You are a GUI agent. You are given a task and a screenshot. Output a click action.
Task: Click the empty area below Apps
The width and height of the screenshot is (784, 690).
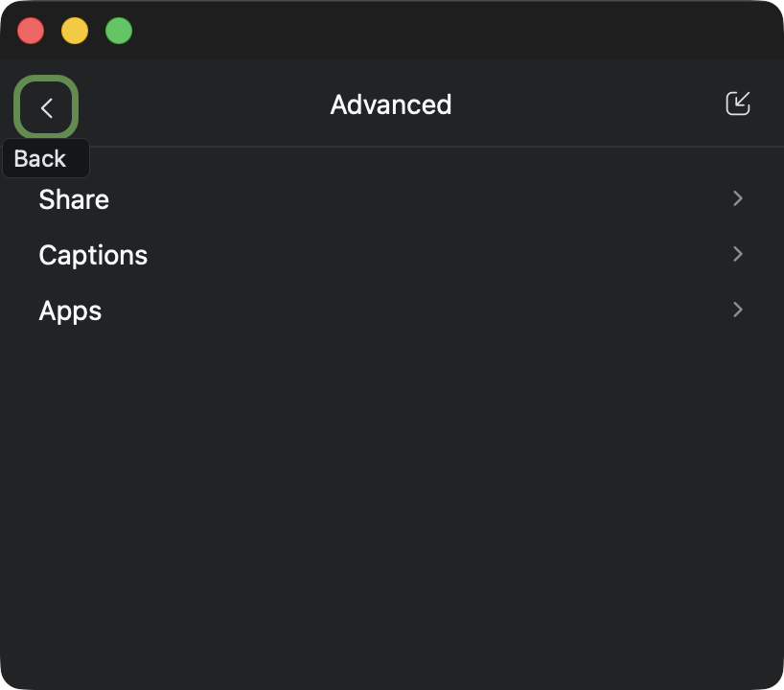click(x=391, y=498)
